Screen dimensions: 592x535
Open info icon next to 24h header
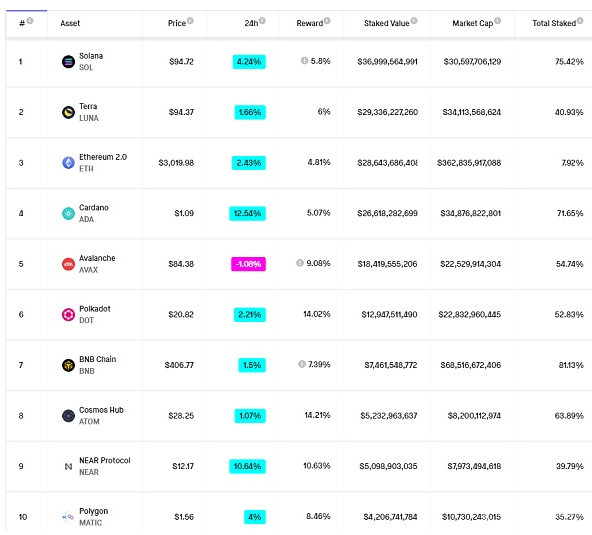[262, 20]
